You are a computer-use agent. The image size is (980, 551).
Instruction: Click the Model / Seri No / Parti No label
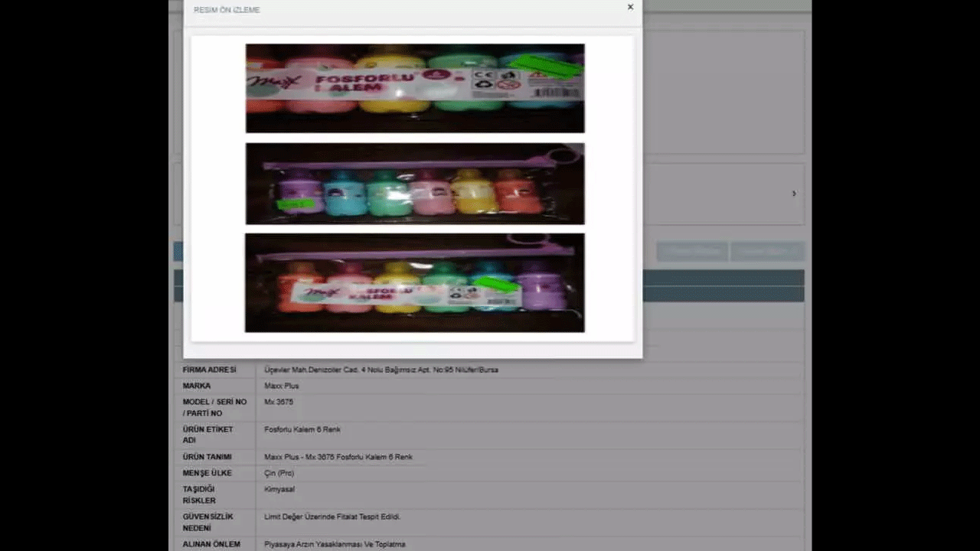pos(214,407)
